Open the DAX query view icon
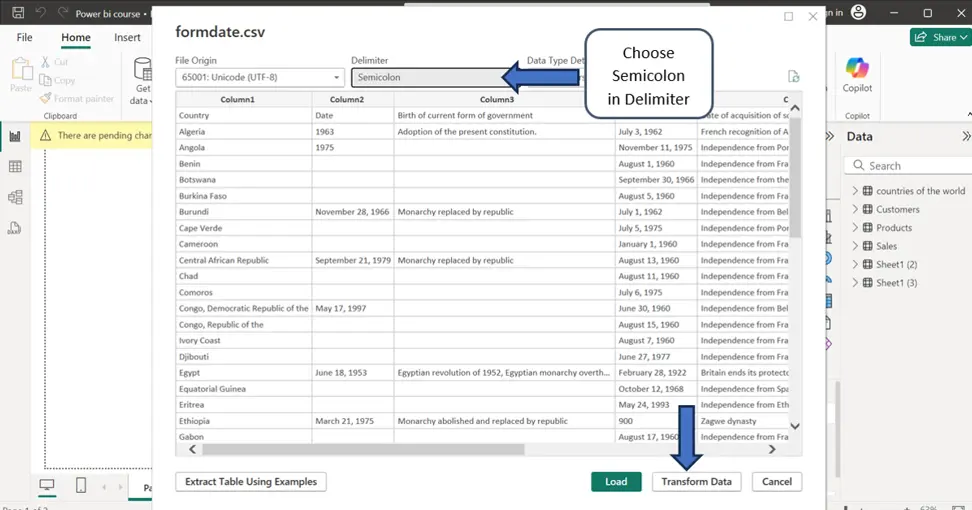 pos(14,228)
